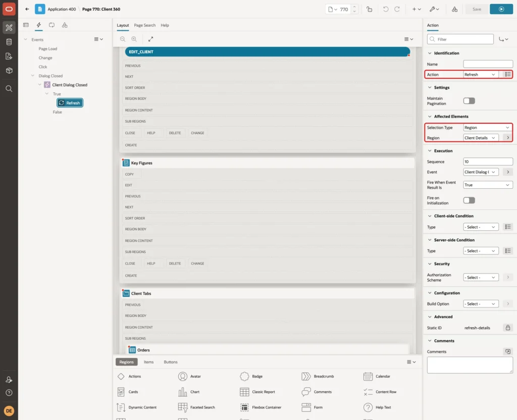Click the Redo icon
This screenshot has width=517, height=420.
click(397, 9)
